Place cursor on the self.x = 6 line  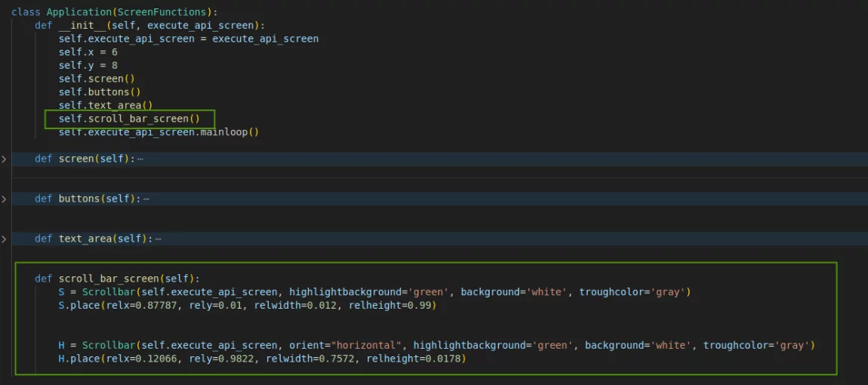pyautogui.click(x=88, y=52)
